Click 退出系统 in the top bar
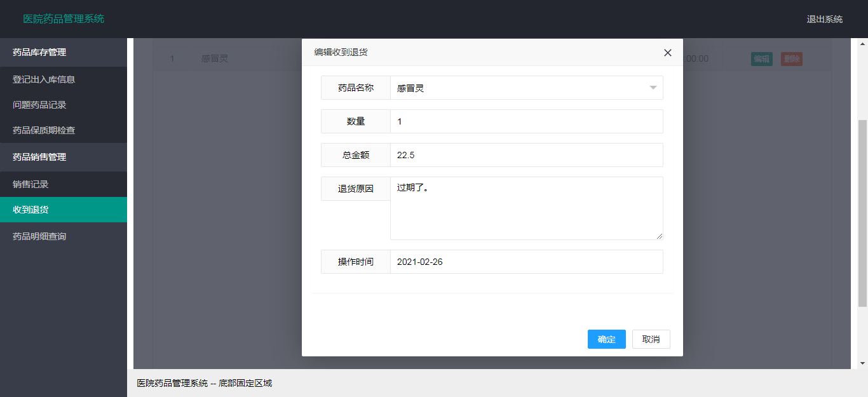Viewport: 868px width, 397px height. 824,19
